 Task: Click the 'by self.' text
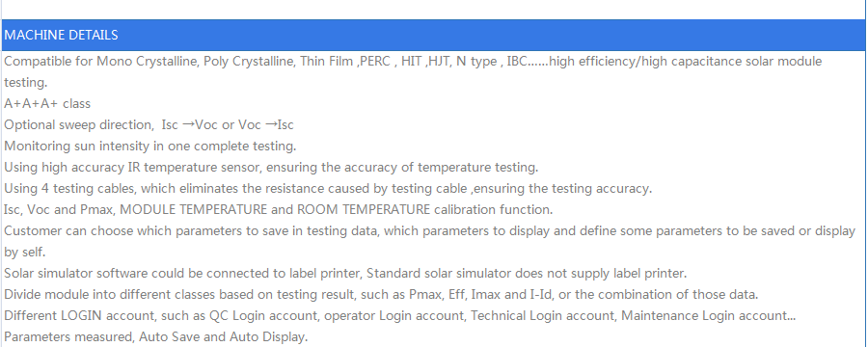click(x=25, y=253)
